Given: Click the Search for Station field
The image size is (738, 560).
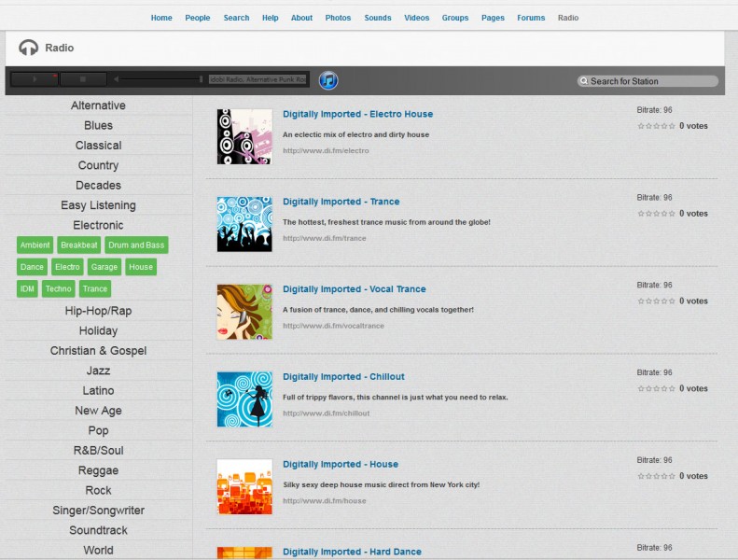Looking at the screenshot, I should point(647,81).
